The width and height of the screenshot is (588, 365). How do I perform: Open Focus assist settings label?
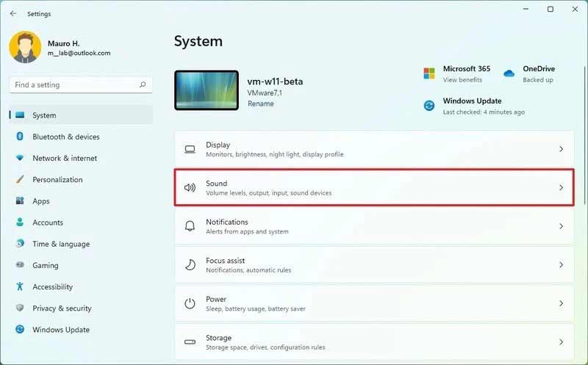tap(225, 261)
